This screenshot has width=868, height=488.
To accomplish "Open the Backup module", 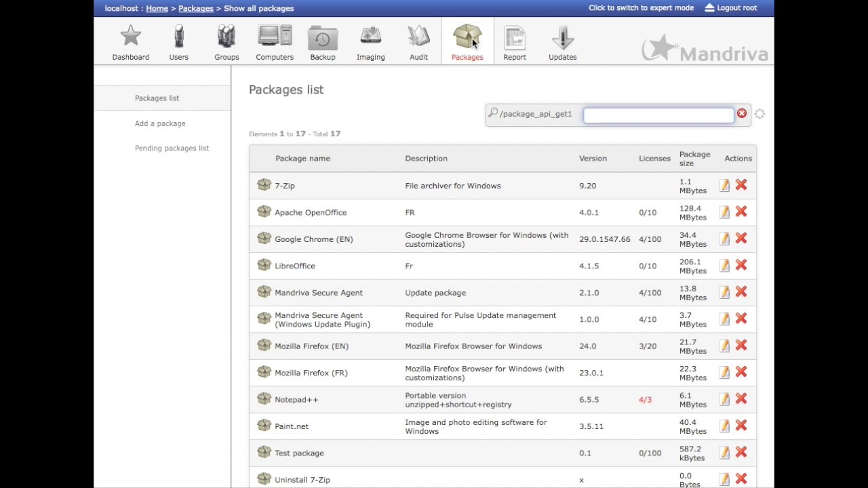I will pyautogui.click(x=323, y=42).
